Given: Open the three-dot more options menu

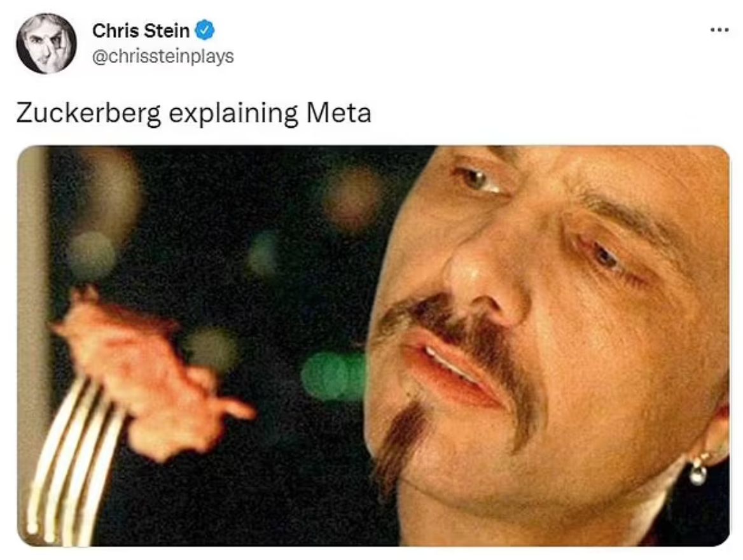Looking at the screenshot, I should [719, 31].
